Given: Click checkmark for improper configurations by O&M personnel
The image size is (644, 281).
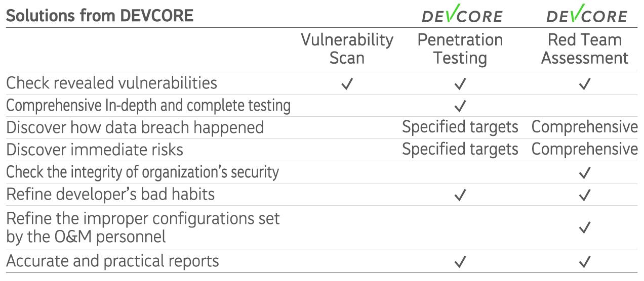Looking at the screenshot, I should pyautogui.click(x=585, y=228).
